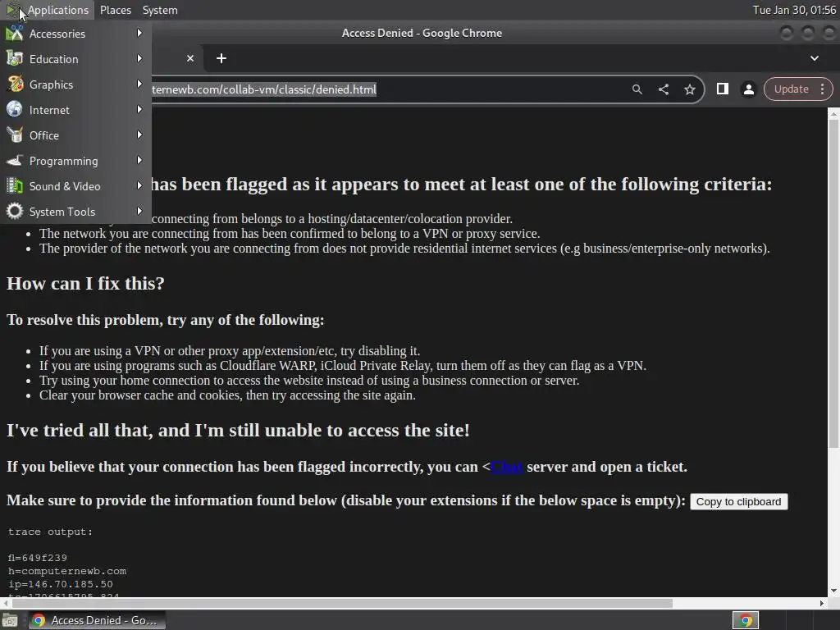The width and height of the screenshot is (840, 630).
Task: Open the Graphics submenu
Action: [75, 84]
